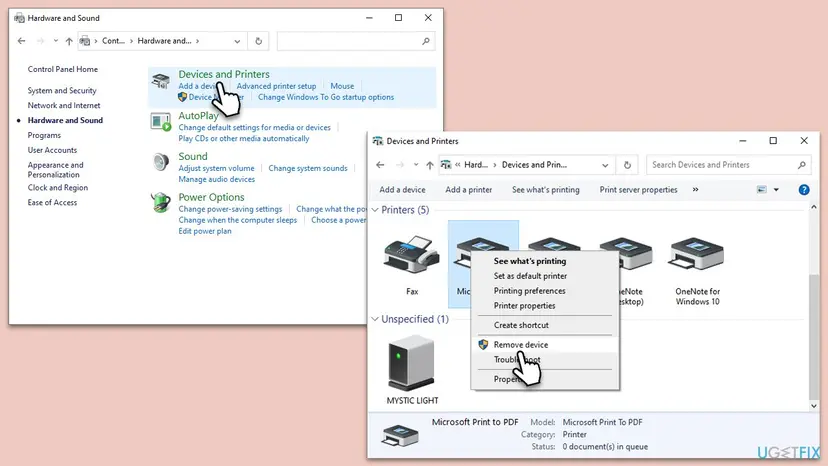Open User Accounts in sidebar

(52, 150)
